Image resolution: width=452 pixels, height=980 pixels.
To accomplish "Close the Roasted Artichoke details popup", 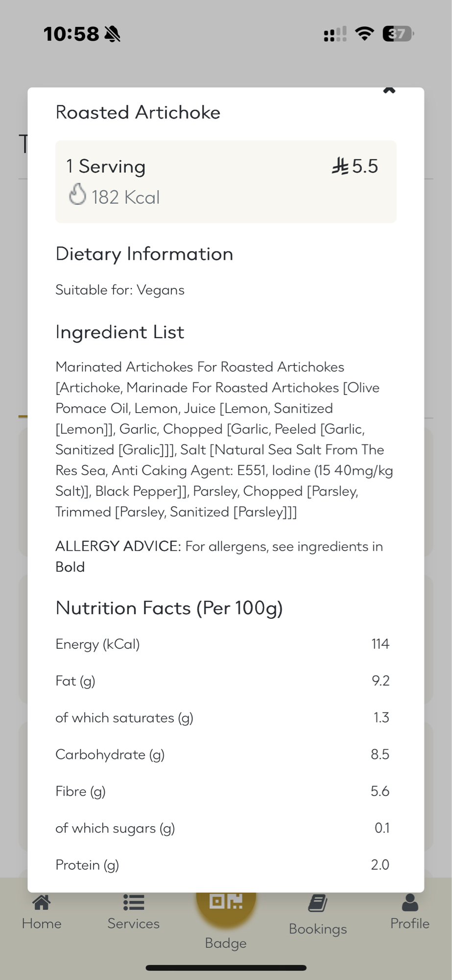I will pyautogui.click(x=389, y=90).
